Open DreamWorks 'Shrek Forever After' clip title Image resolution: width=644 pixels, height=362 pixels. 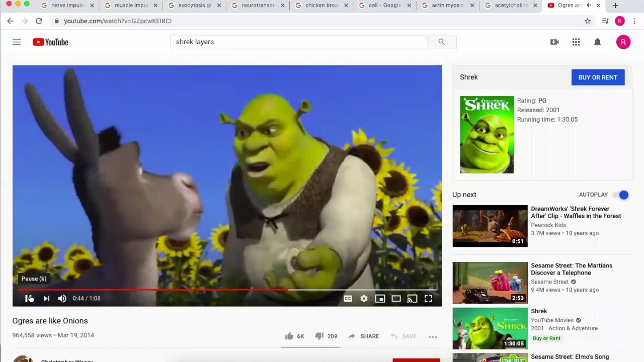[576, 212]
